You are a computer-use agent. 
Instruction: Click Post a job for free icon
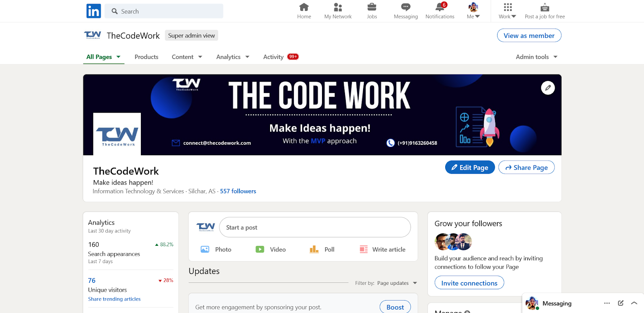(545, 7)
